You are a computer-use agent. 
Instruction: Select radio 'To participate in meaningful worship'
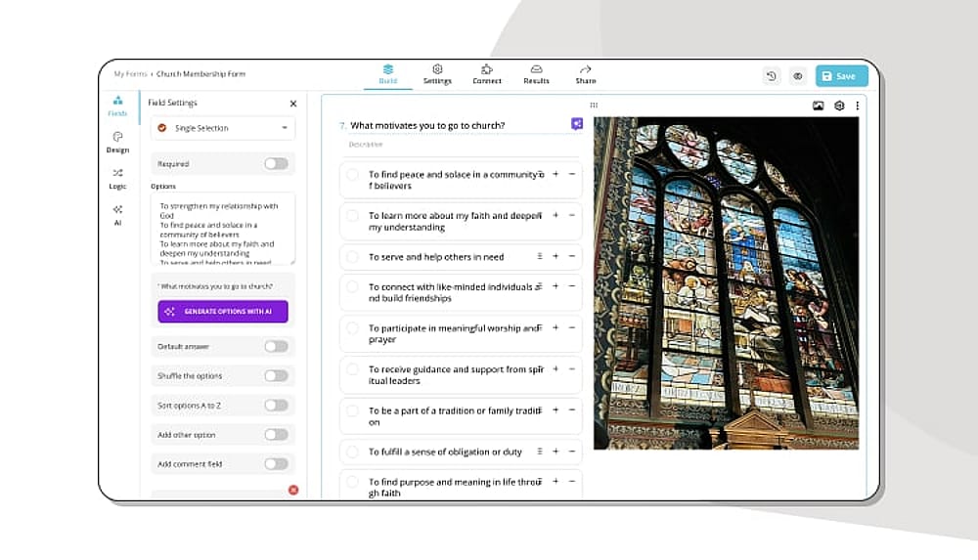(352, 328)
